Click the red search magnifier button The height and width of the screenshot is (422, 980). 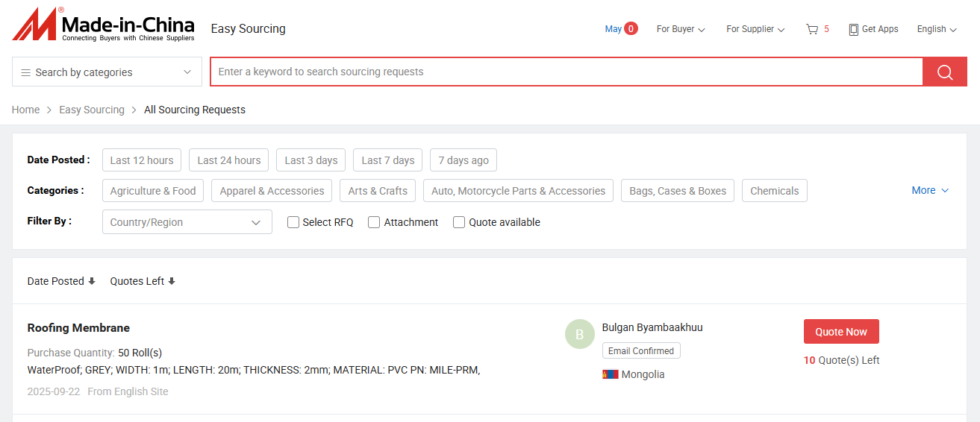(x=945, y=72)
